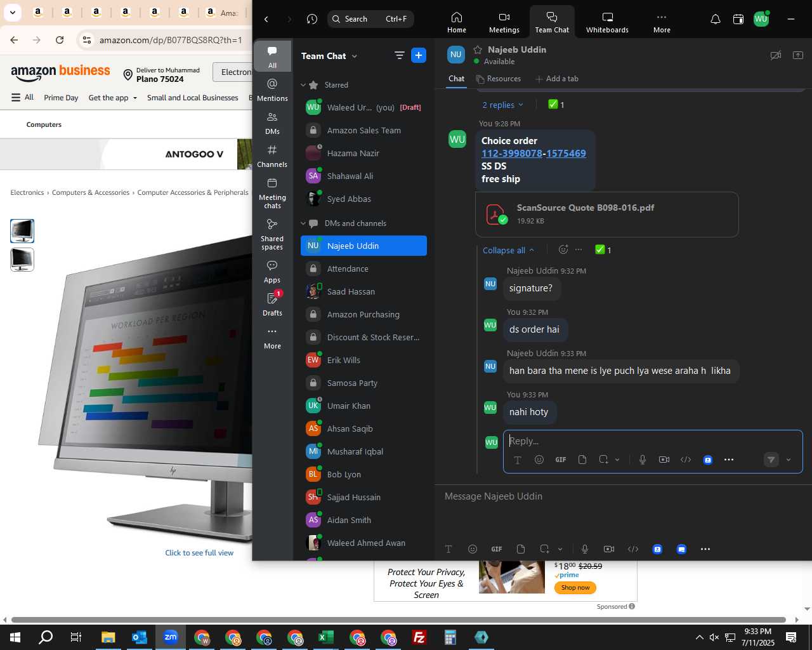Viewport: 812px width, 650px height.
Task: Switch to the Meetings tab
Action: click(x=504, y=22)
